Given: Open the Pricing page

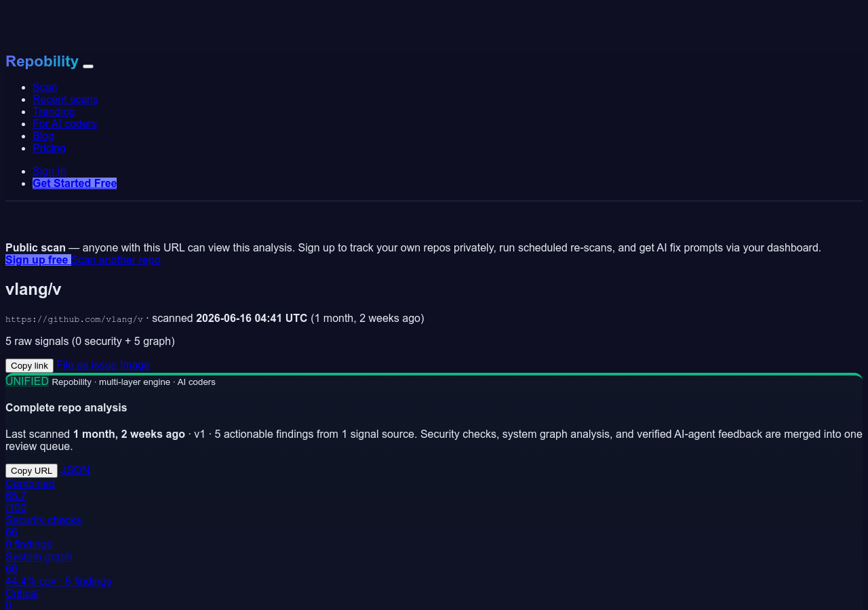Looking at the screenshot, I should click(49, 148).
